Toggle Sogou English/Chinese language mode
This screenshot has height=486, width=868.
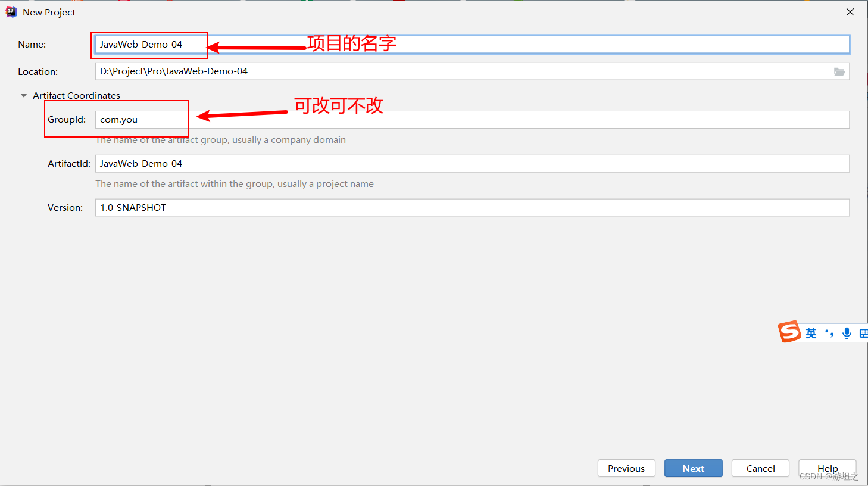coord(811,333)
